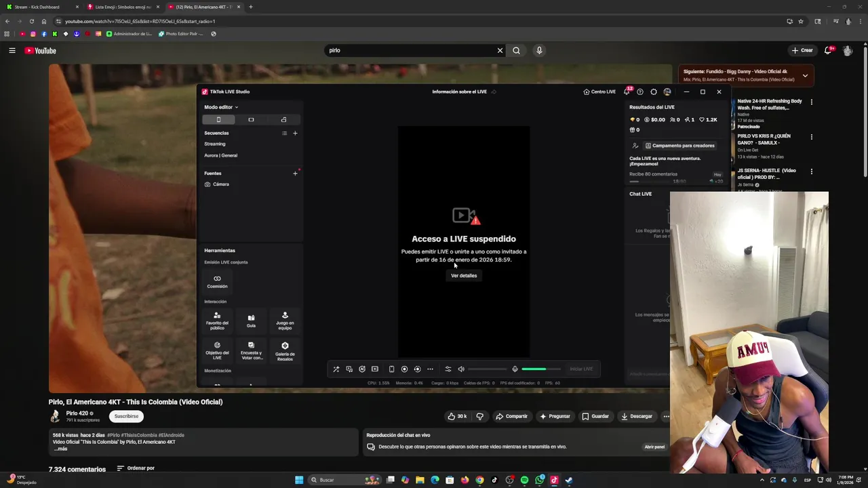The width and height of the screenshot is (868, 488).
Task: Click the YouTube search magnifier button
Action: tap(516, 50)
